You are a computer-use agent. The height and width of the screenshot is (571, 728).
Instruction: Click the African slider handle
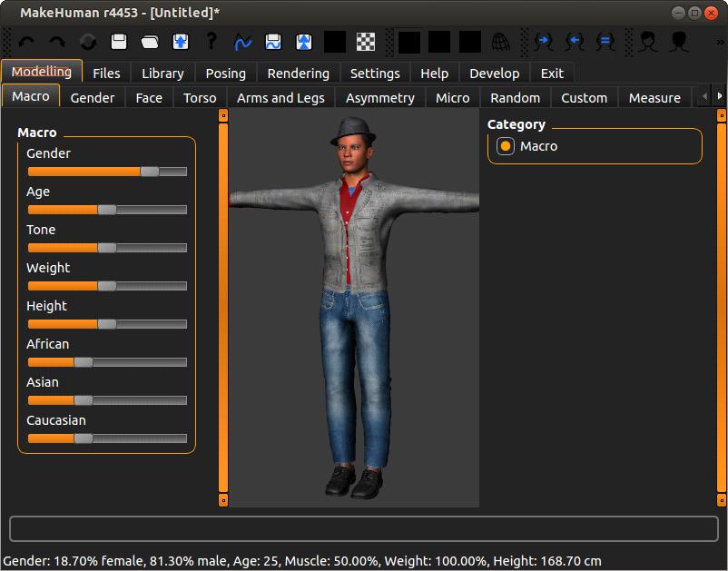pyautogui.click(x=84, y=362)
